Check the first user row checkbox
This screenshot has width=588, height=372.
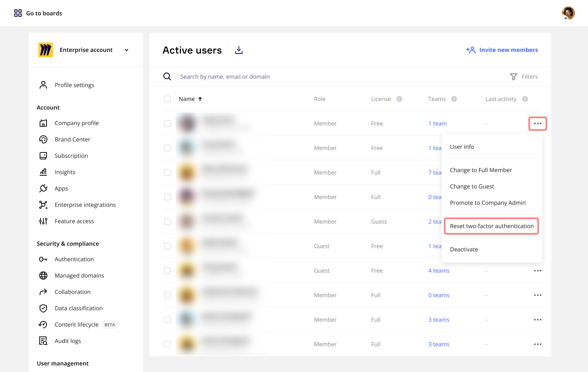click(167, 123)
